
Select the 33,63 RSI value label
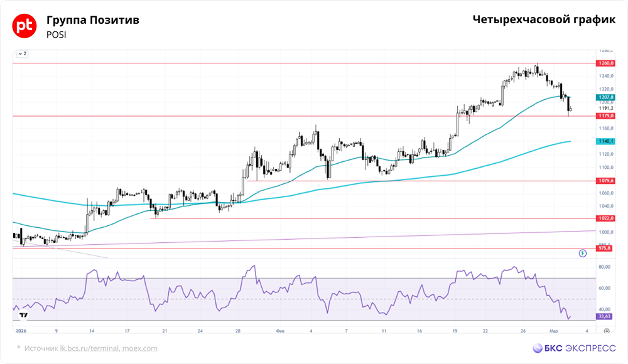click(604, 316)
